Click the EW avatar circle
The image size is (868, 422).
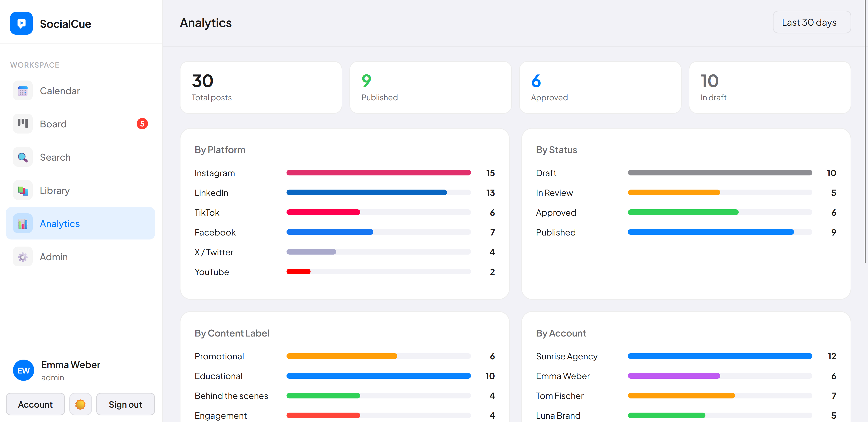tap(23, 370)
